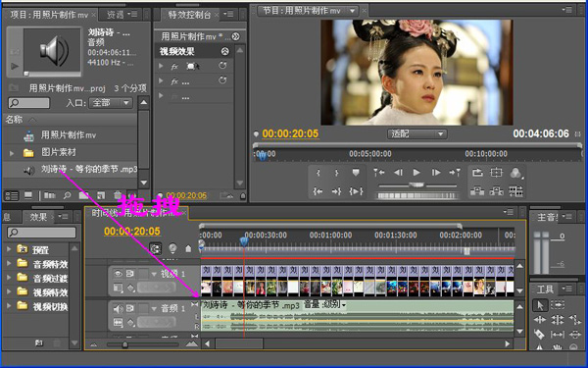Create new bin in project panel
Screen dimensions: 588x368
[x=83, y=195]
